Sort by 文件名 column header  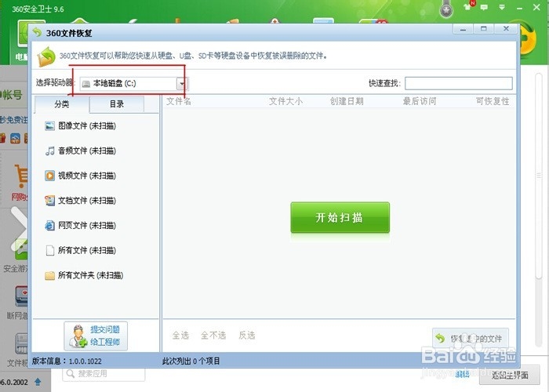[179, 101]
